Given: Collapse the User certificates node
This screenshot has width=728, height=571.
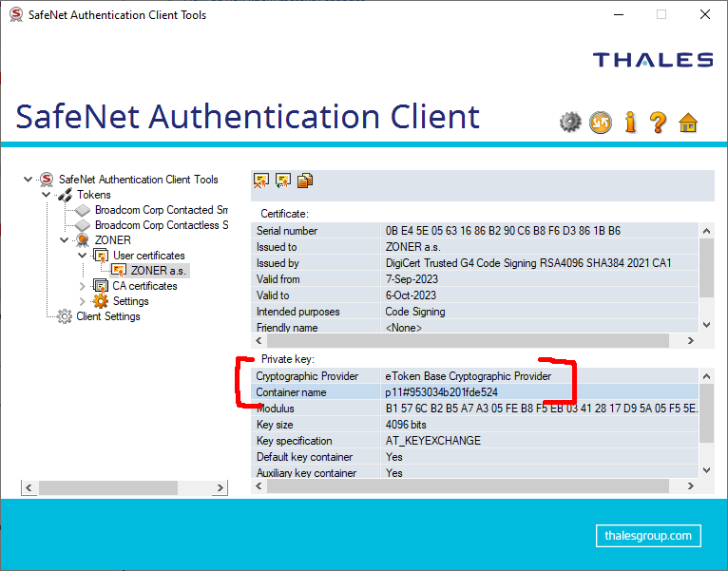Looking at the screenshot, I should pyautogui.click(x=82, y=256).
